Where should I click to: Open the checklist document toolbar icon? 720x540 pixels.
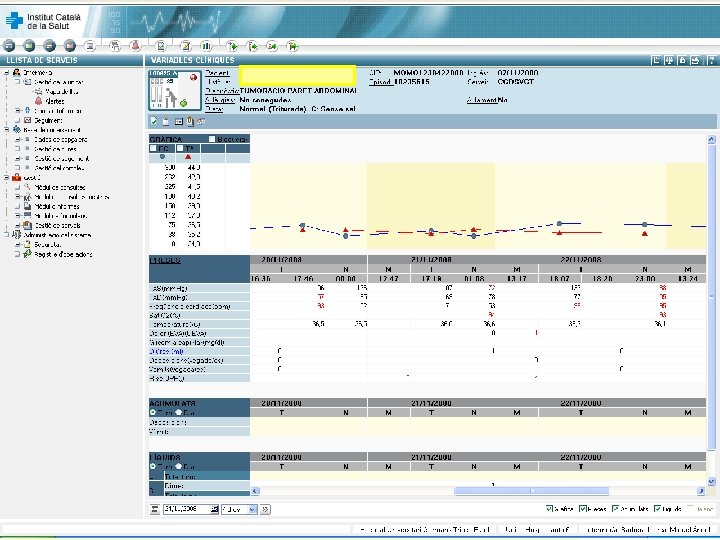point(161,45)
